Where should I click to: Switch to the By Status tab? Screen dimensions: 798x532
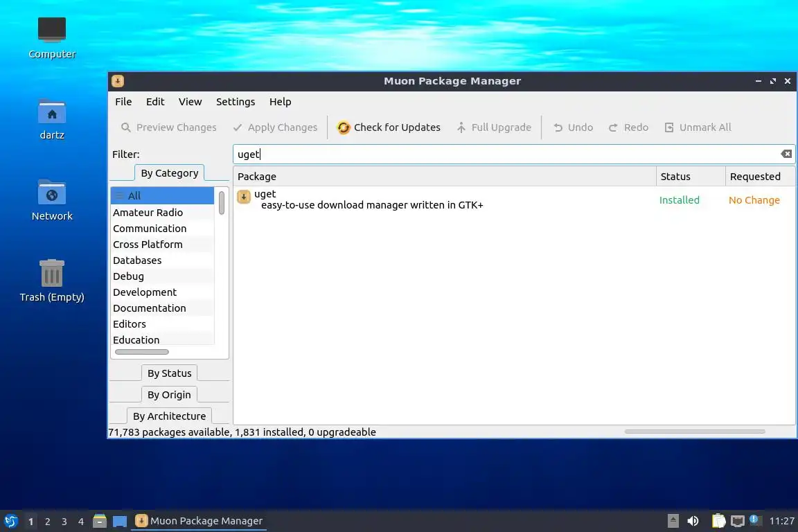tap(170, 373)
